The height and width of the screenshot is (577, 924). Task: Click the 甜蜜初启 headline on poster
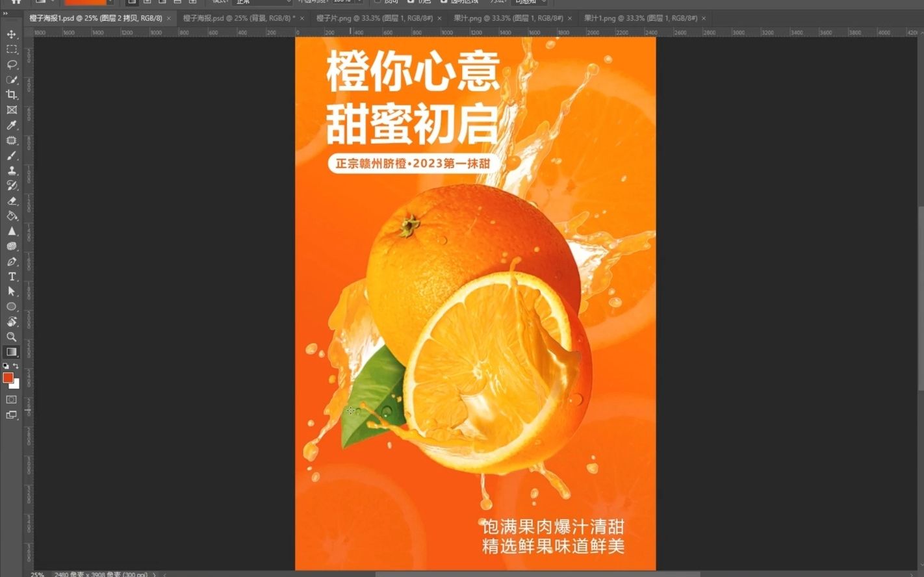point(412,123)
